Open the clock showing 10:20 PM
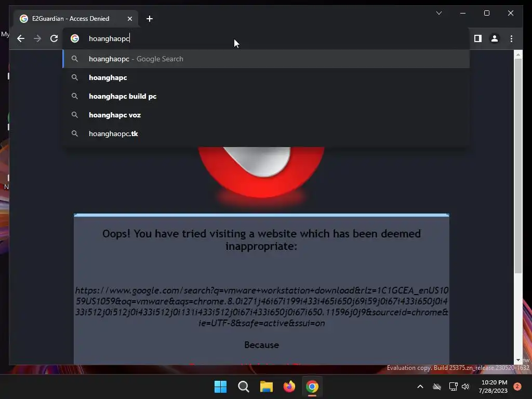The height and width of the screenshot is (399, 532). pyautogui.click(x=493, y=387)
